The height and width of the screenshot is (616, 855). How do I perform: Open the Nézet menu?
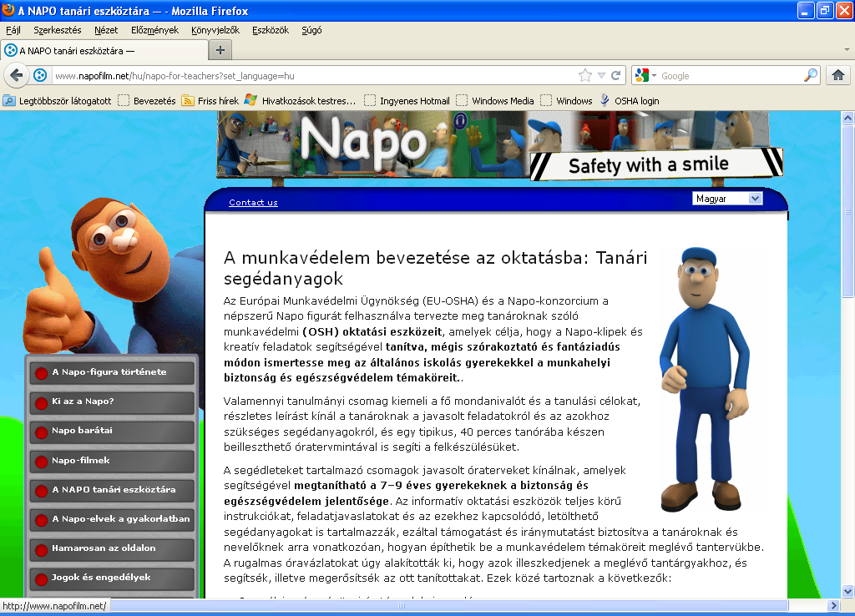coord(106,30)
